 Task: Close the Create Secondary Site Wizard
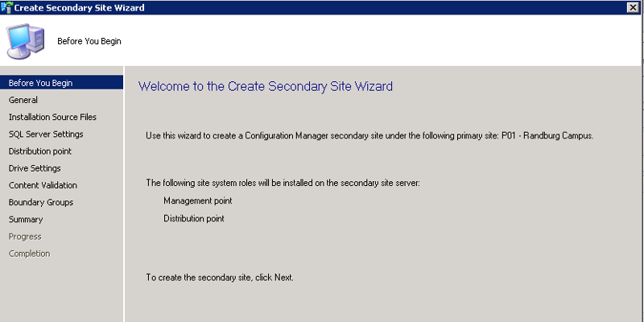coord(633,7)
